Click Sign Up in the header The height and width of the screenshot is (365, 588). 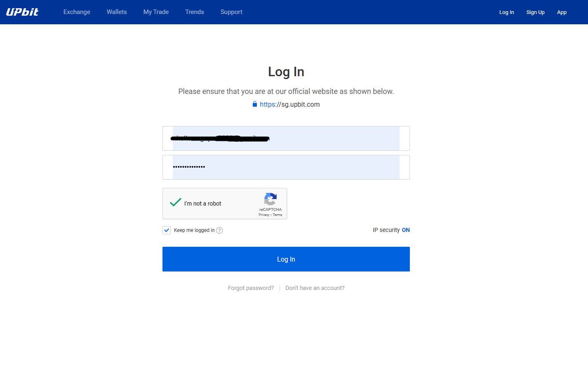[x=535, y=12]
